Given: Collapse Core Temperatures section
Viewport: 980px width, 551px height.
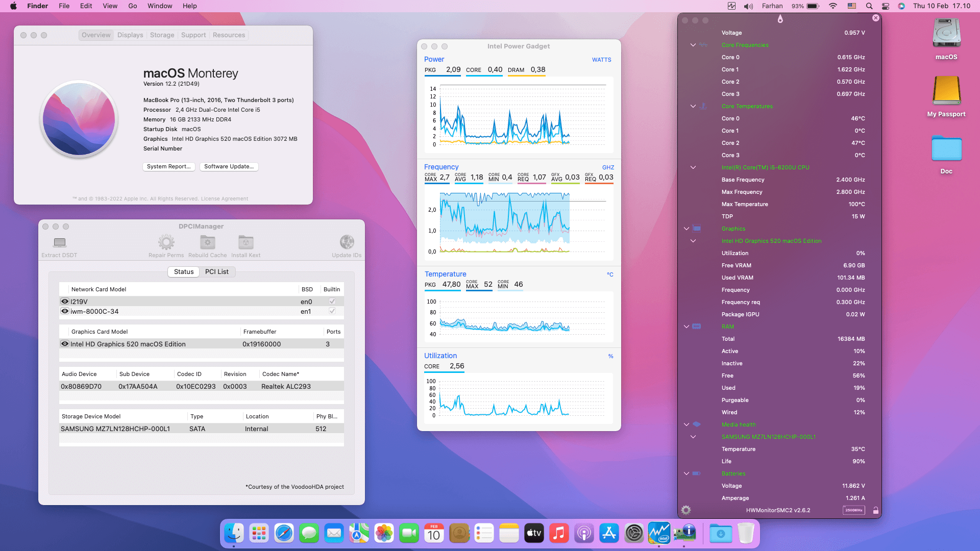Looking at the screenshot, I should (693, 106).
